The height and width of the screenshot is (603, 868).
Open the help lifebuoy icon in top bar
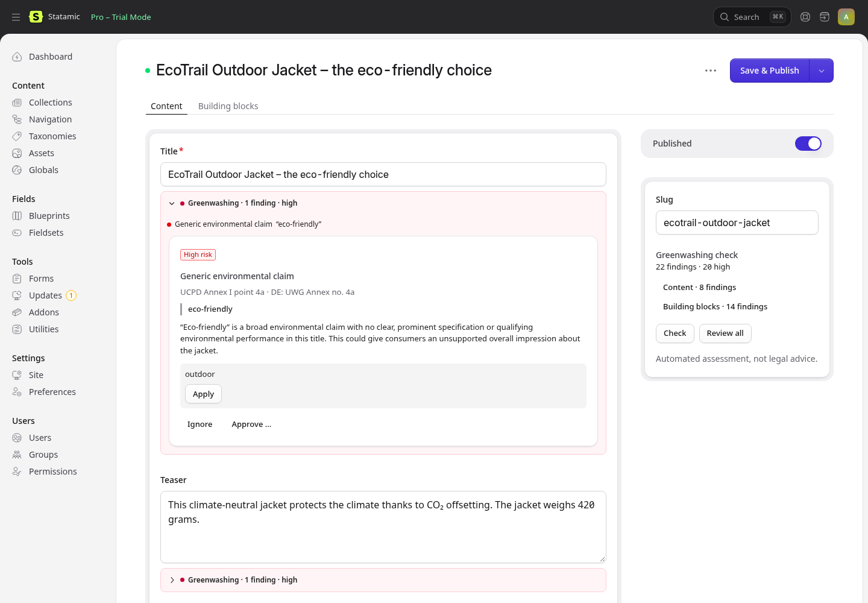[x=805, y=17]
